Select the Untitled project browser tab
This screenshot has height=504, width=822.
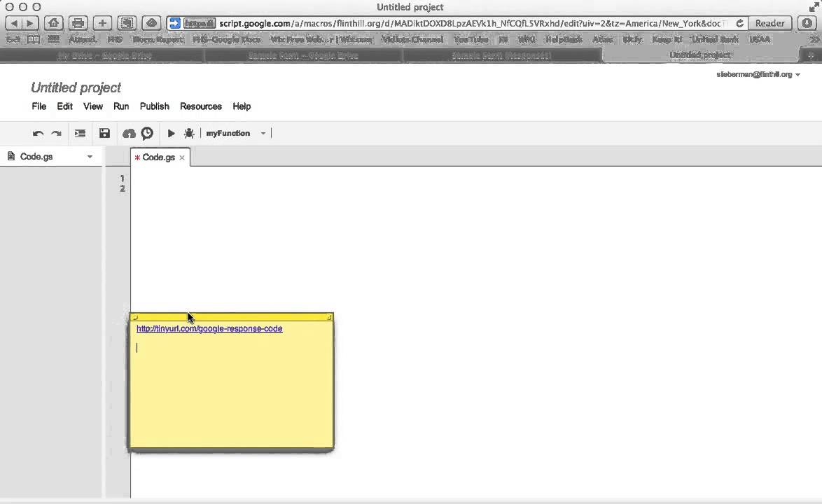click(700, 55)
